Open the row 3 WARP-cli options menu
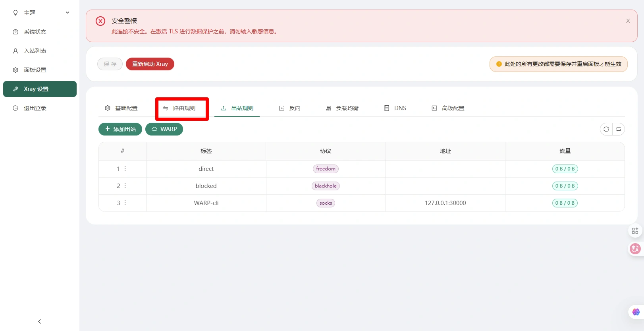This screenshot has width=644, height=331. click(125, 203)
